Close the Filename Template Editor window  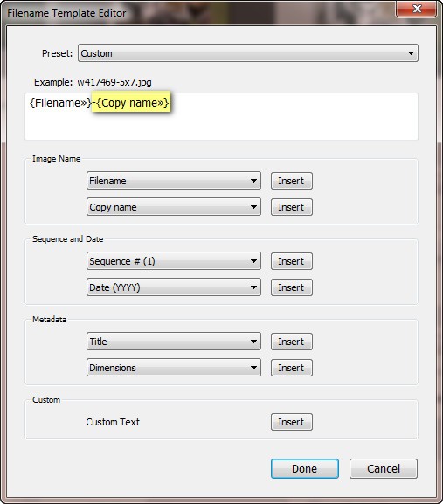[417, 9]
